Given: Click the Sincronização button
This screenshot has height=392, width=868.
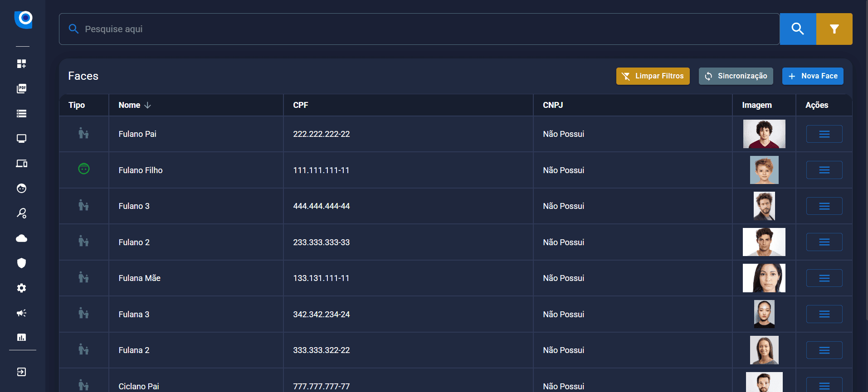Looking at the screenshot, I should [x=736, y=76].
